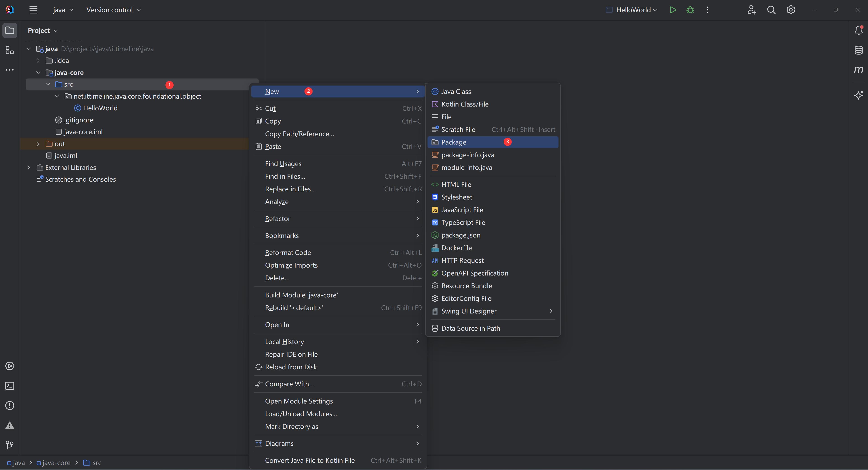Select Find Usages in context menu
The width and height of the screenshot is (868, 470).
pos(338,164)
